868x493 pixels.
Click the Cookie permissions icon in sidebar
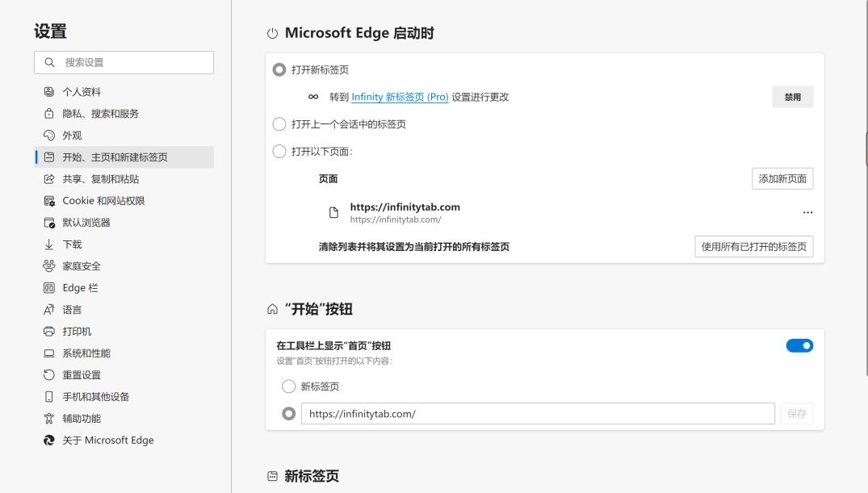(49, 201)
